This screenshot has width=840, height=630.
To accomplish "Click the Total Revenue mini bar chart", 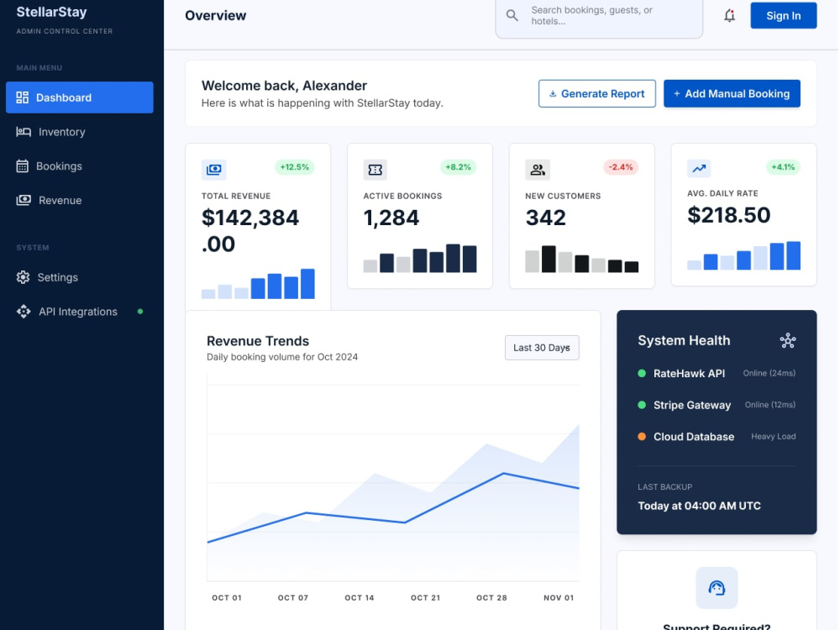I will pos(258,283).
